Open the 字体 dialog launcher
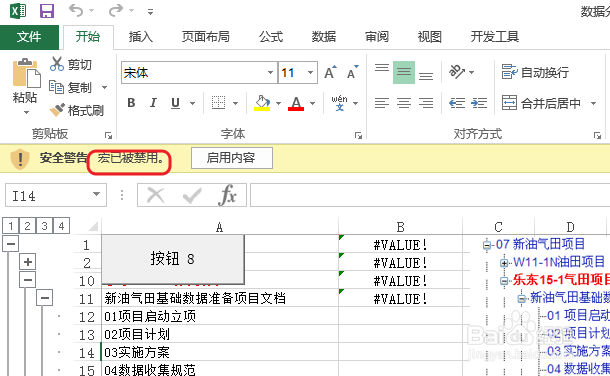 (358, 135)
